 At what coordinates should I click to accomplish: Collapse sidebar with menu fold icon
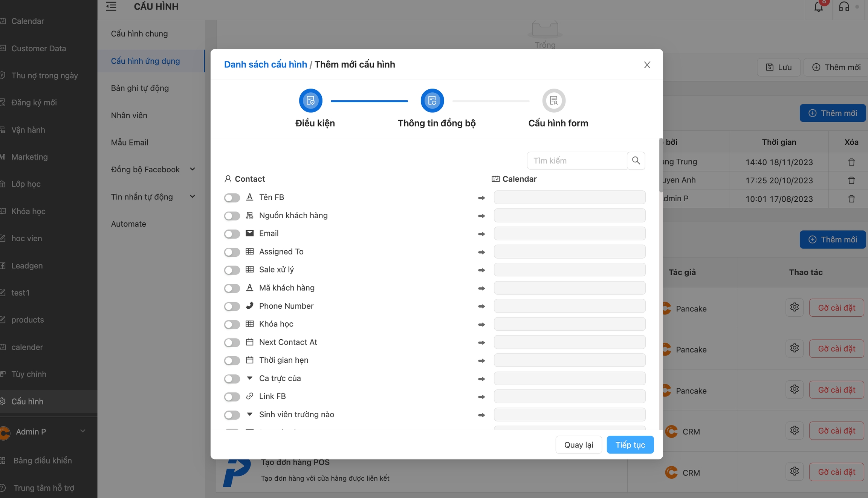coord(111,6)
